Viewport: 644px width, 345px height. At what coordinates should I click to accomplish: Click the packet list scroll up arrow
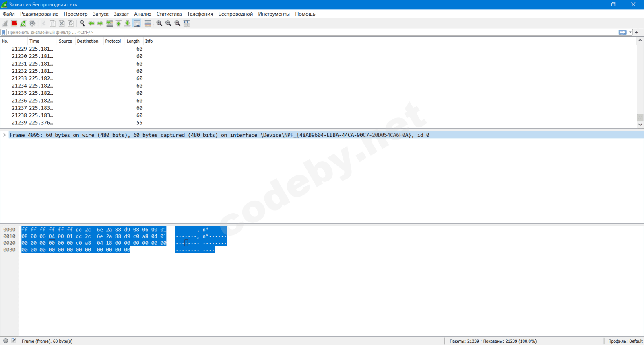click(640, 40)
